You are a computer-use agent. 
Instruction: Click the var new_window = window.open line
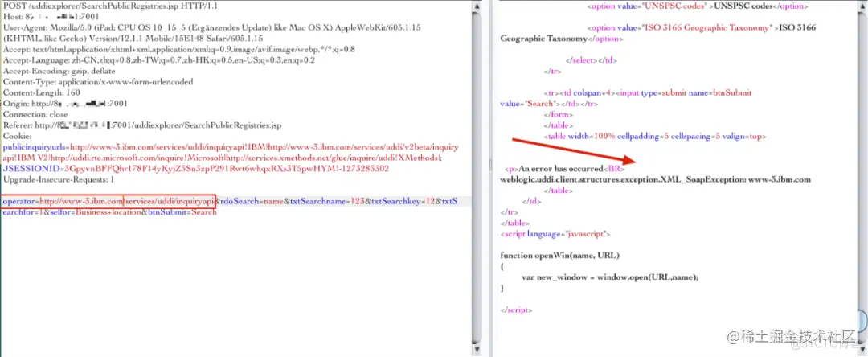pyautogui.click(x=611, y=277)
